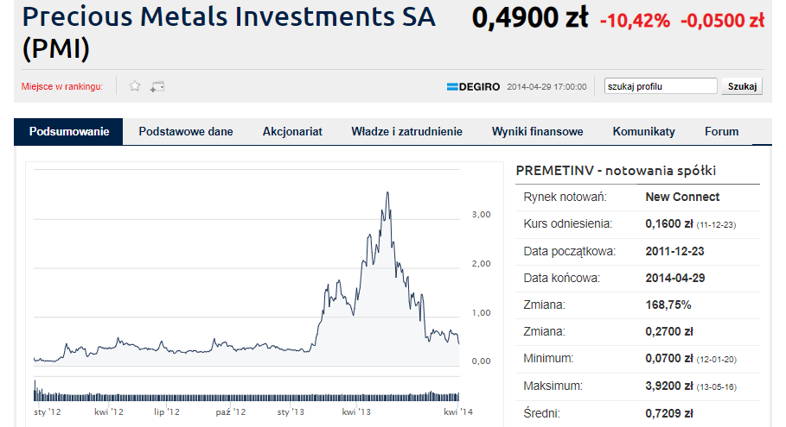Screen dimensions: 786x427
Task: Switch to the Podsumowanie tab
Action: (x=69, y=132)
